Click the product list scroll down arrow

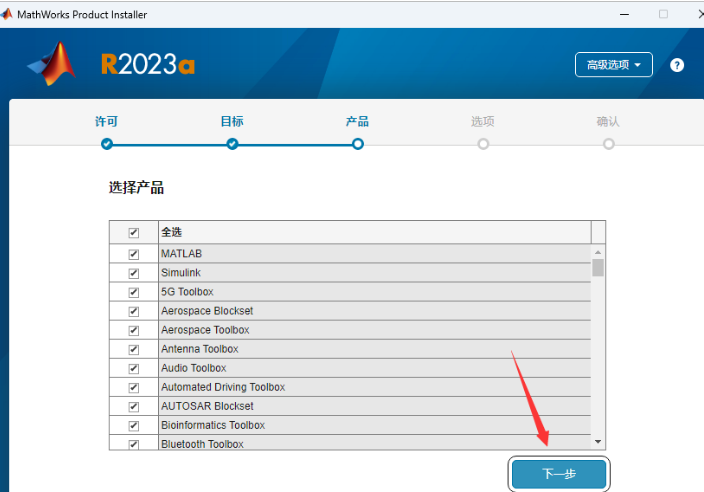pos(598,442)
